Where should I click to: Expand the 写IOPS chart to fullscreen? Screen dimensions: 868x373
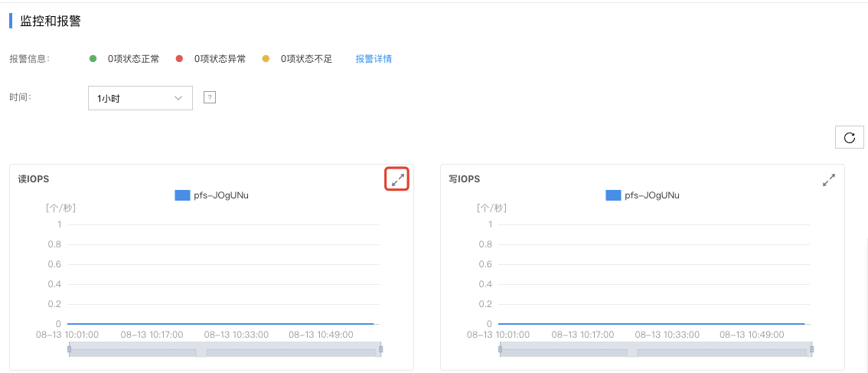828,179
